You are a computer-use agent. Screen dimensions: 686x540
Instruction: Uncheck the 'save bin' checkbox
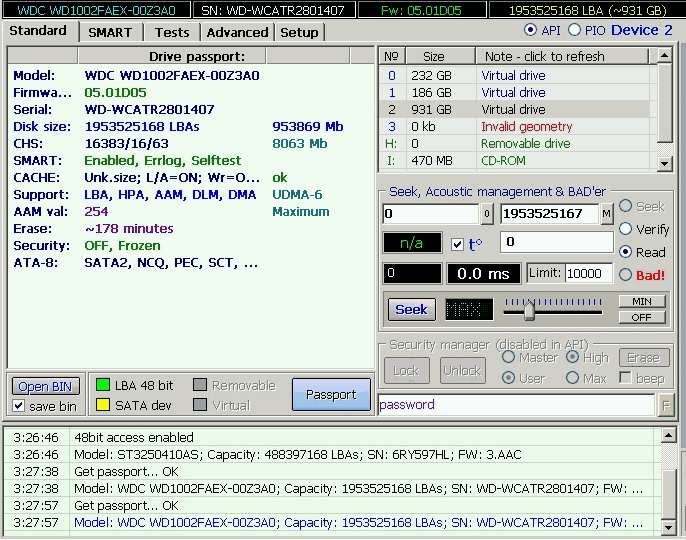click(19, 406)
